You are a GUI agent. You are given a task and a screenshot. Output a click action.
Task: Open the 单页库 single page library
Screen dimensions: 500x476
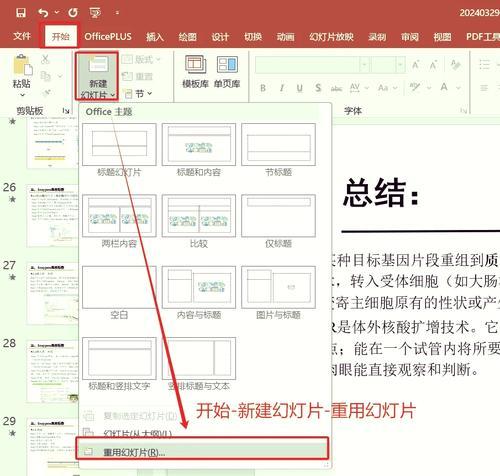(227, 72)
